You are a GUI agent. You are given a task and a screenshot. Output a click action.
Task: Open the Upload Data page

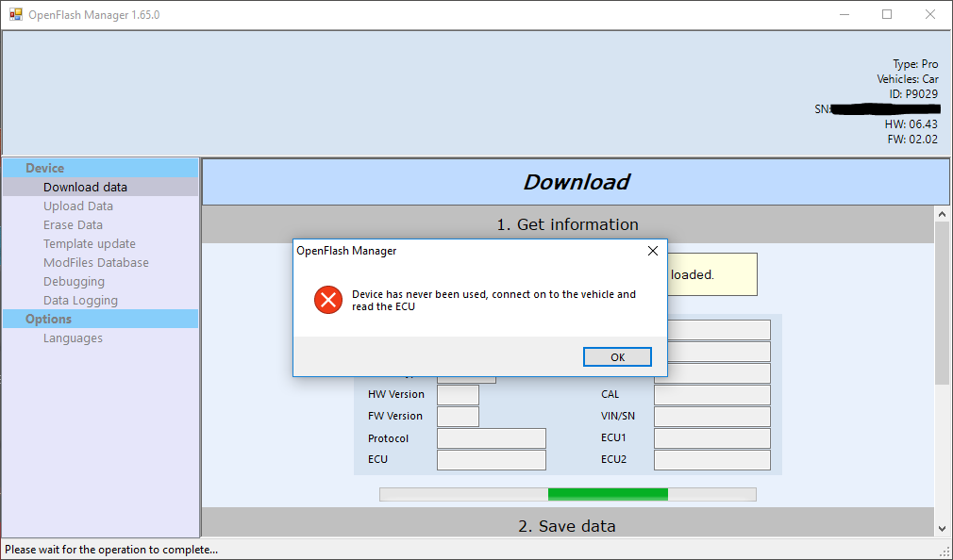tap(78, 206)
